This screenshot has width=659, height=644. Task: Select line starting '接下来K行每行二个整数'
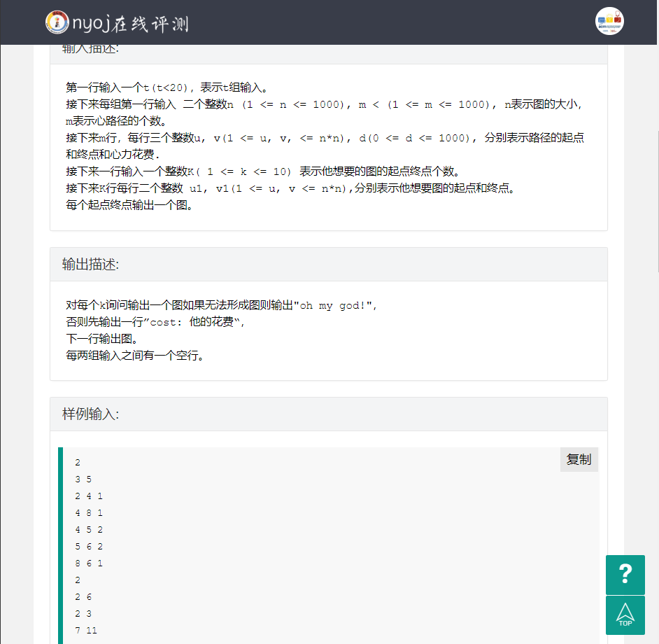[290, 188]
